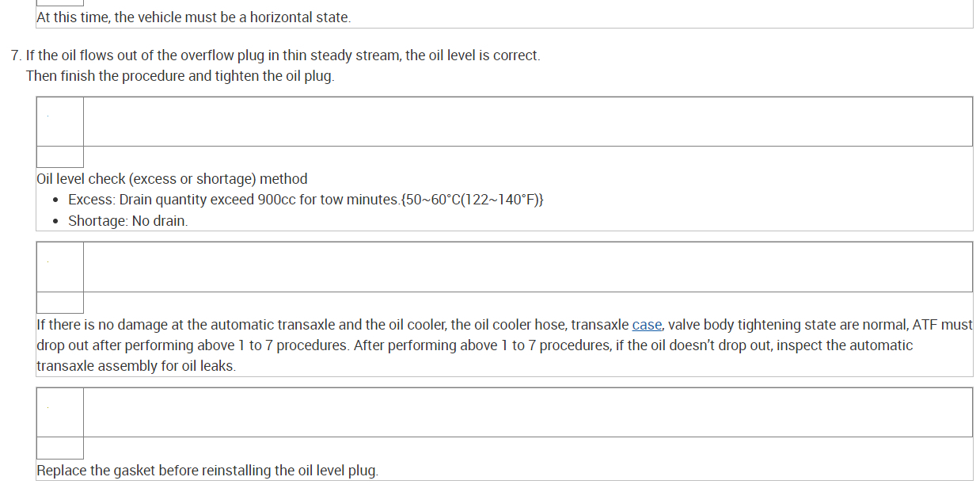Click the tiny icon in the transaxle damage notice
Screen dimensions: 980x492
tap(47, 261)
